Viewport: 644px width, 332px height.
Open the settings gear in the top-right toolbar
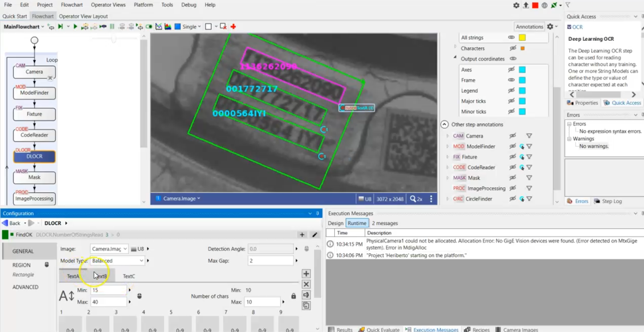(x=516, y=5)
